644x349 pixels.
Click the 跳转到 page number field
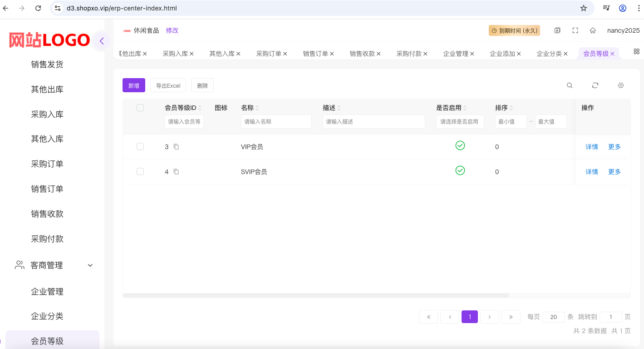(x=611, y=317)
